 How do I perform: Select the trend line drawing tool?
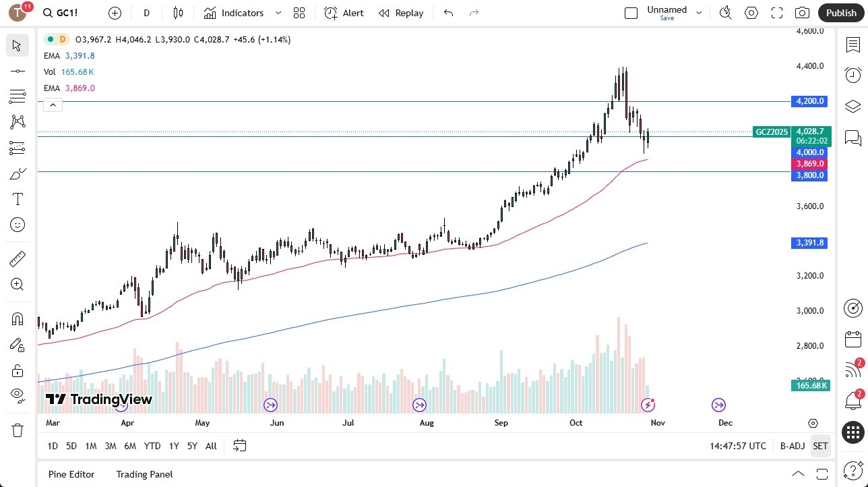pyautogui.click(x=17, y=70)
